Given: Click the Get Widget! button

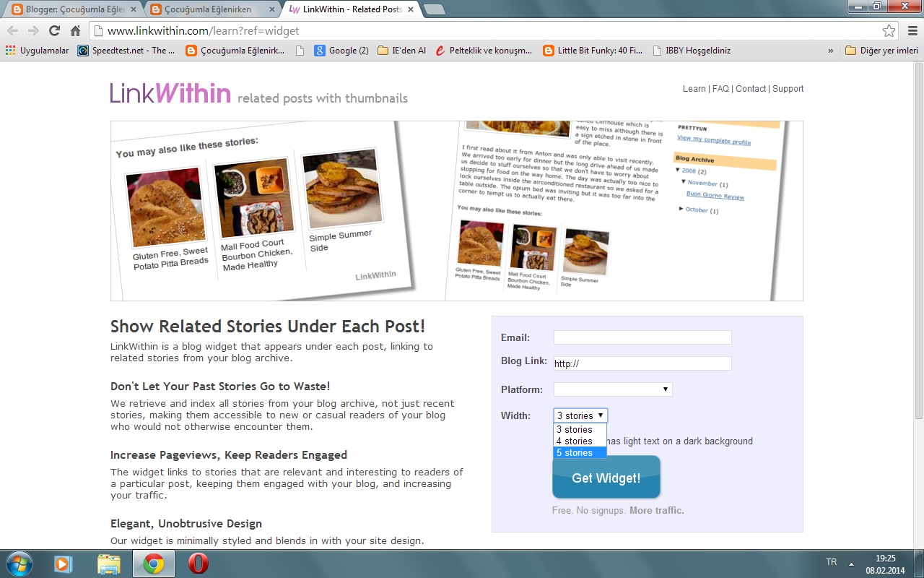Looking at the screenshot, I should click(606, 478).
